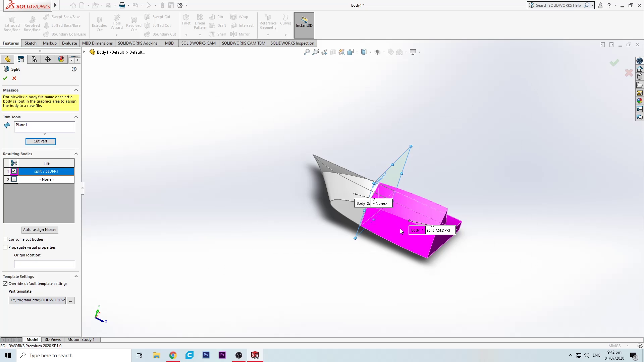
Task: Open the FeatureManager Design Tree tab
Action: click(x=7, y=59)
